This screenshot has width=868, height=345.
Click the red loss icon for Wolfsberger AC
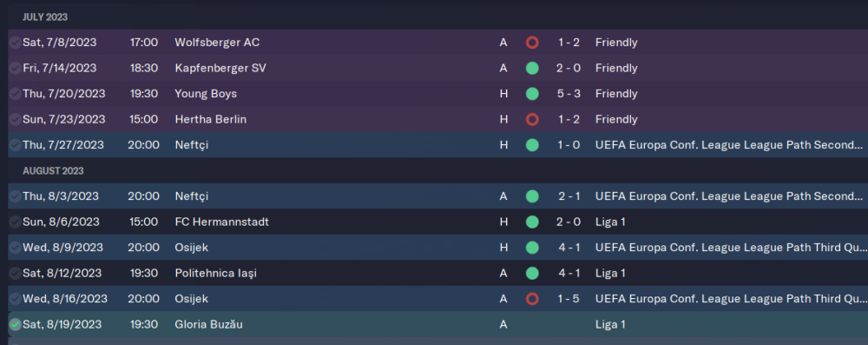point(532,43)
